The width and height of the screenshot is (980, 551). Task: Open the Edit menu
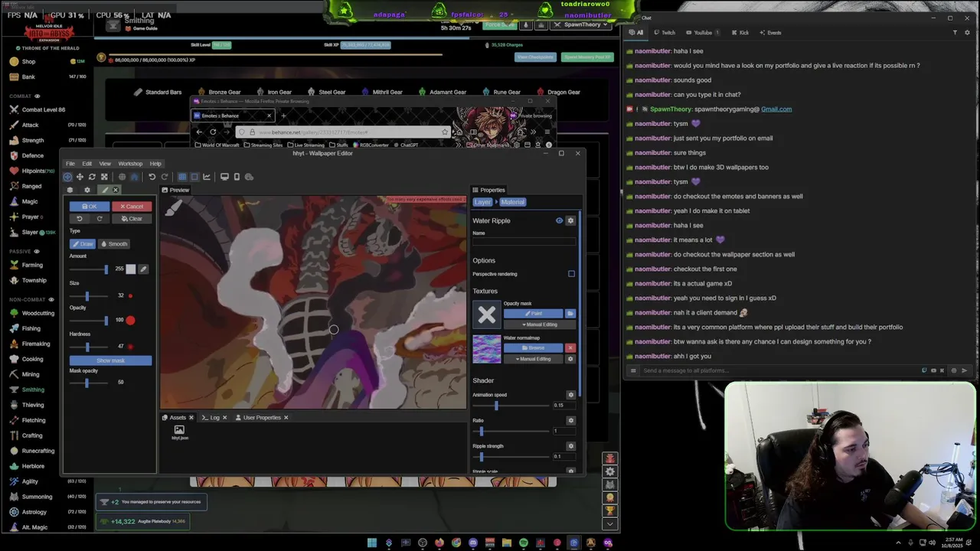click(x=87, y=164)
